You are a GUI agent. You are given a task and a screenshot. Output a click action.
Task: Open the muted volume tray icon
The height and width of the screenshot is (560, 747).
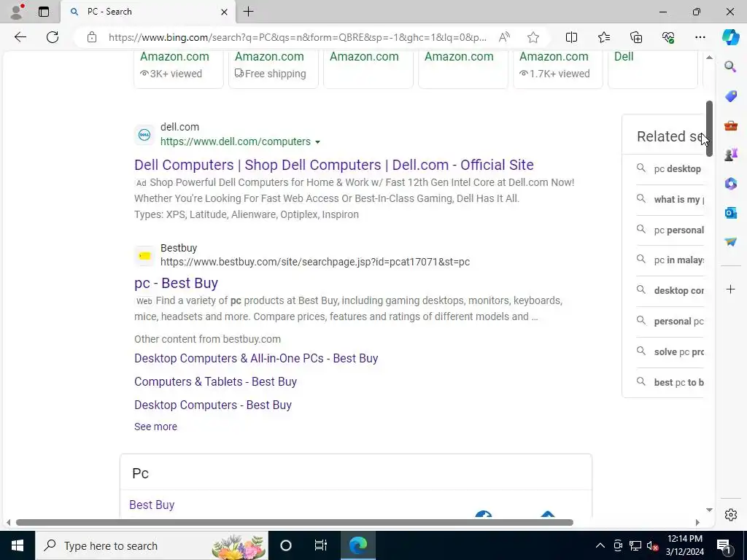pos(652,545)
